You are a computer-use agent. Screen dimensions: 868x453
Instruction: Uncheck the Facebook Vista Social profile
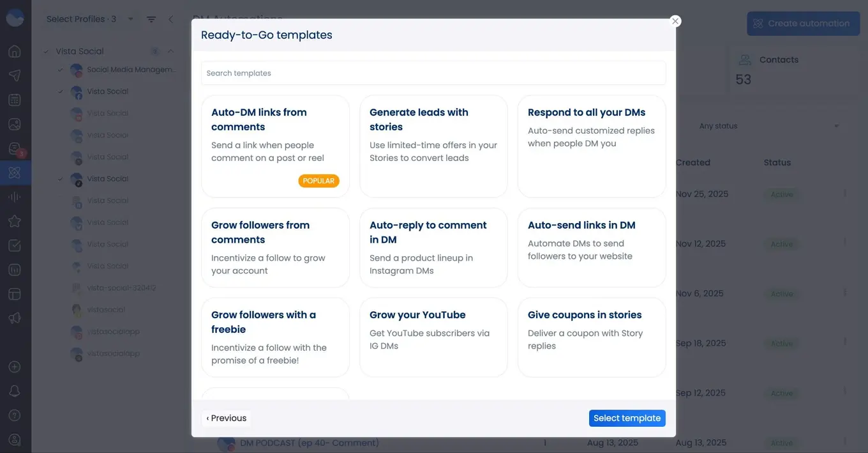click(60, 91)
